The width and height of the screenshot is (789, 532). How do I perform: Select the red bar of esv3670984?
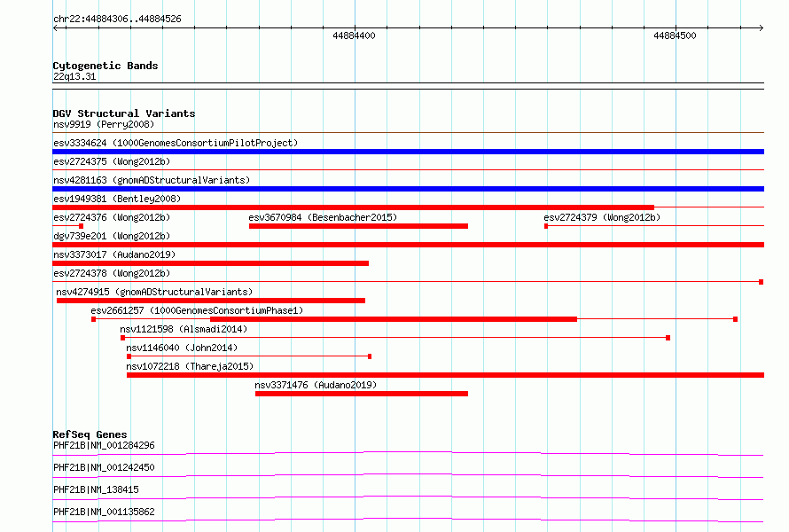coord(358,226)
